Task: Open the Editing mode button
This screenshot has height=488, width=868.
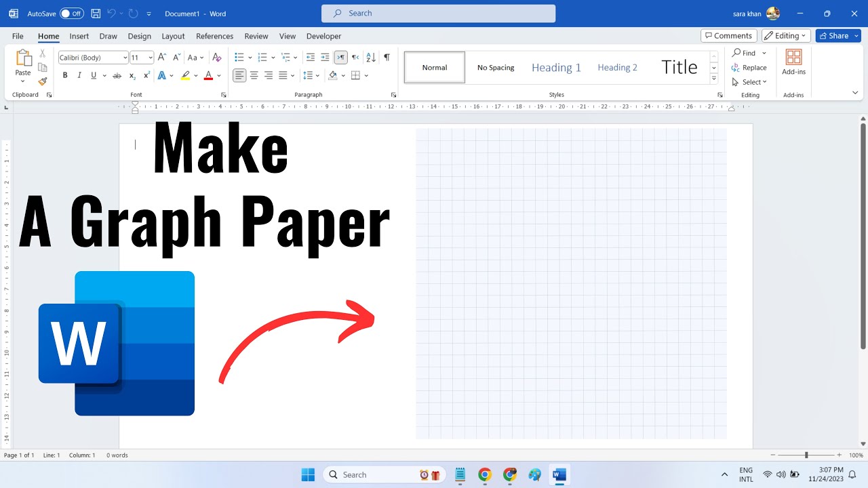Action: coord(786,36)
